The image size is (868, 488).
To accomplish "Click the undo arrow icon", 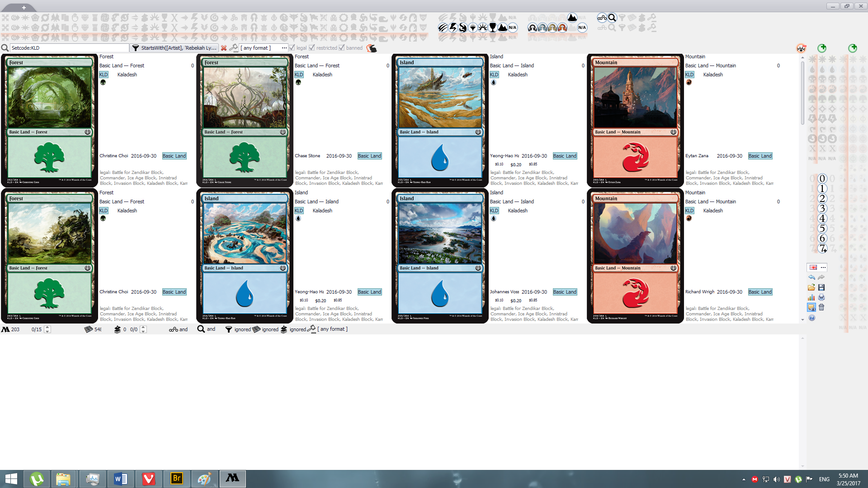I will tap(811, 277).
